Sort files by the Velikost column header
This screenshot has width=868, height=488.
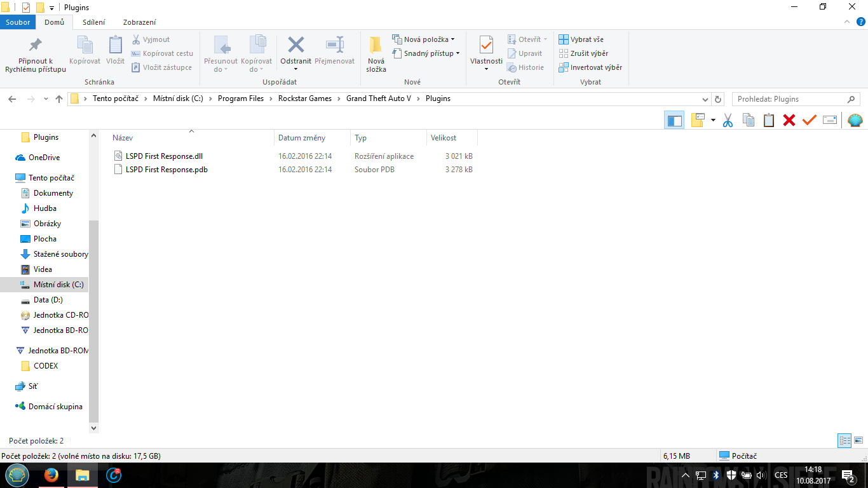click(452, 138)
